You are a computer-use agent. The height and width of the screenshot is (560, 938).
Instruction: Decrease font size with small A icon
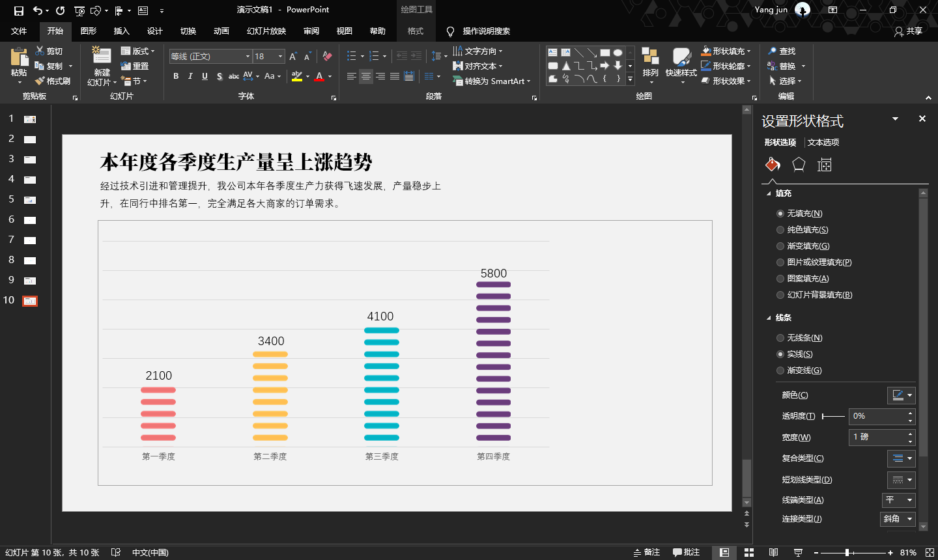(307, 57)
